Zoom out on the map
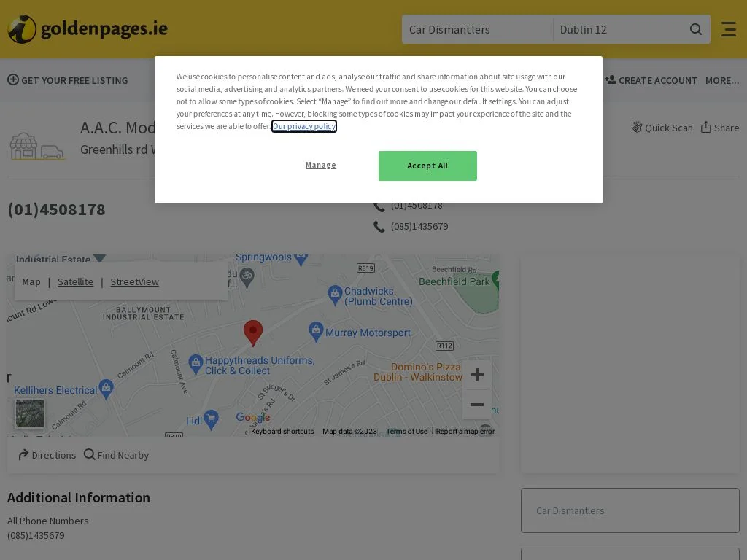Viewport: 747px width, 560px height. pyautogui.click(x=477, y=405)
